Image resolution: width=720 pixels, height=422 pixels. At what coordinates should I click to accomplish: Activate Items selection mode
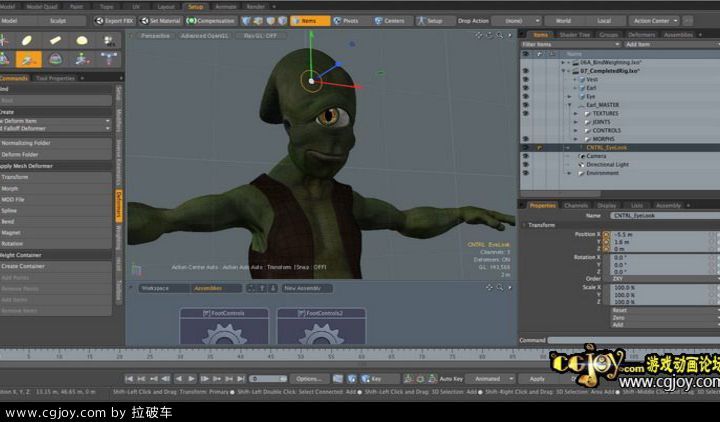[x=310, y=21]
